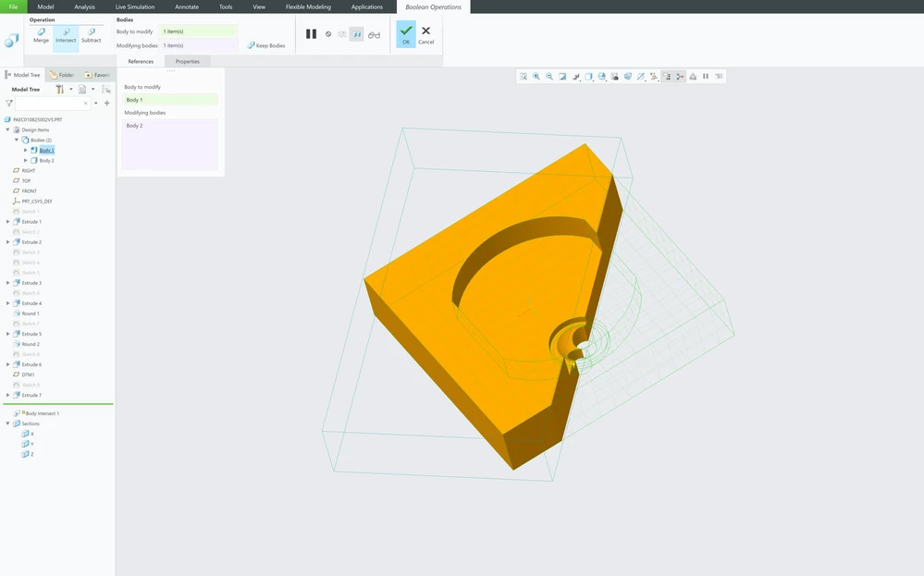Image resolution: width=924 pixels, height=576 pixels.
Task: Open the annotation display dropdown icon
Action: pos(654,77)
